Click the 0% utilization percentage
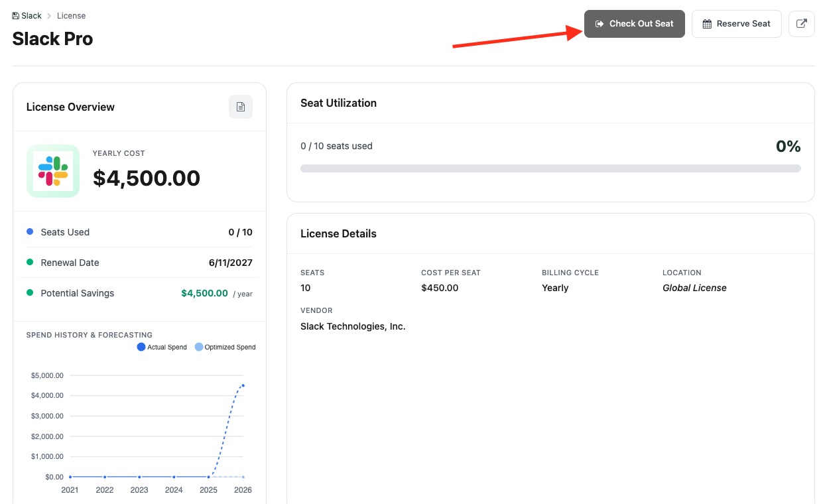 tap(789, 147)
